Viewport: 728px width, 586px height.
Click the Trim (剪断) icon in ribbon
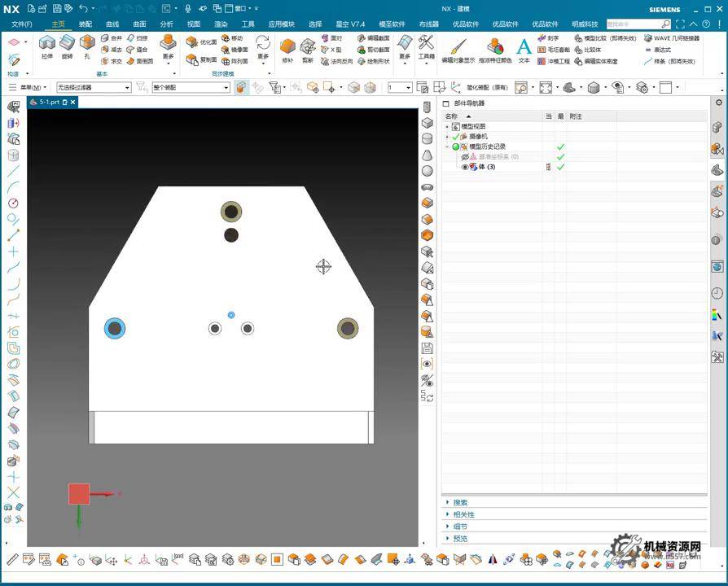pos(308,47)
